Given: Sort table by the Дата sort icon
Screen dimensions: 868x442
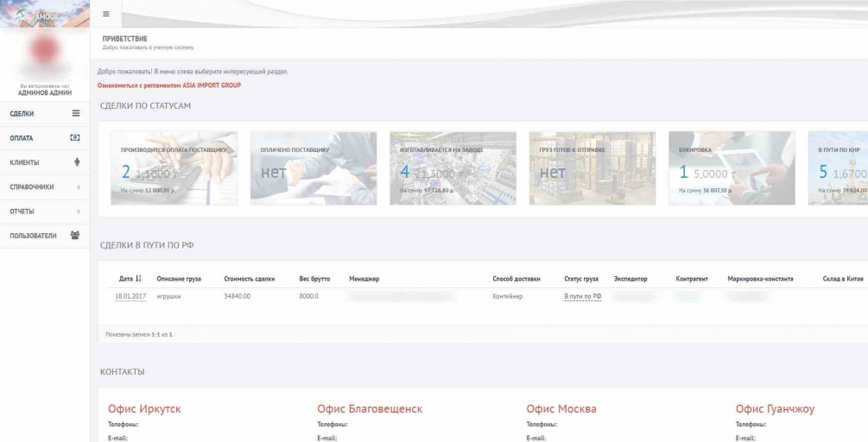Looking at the screenshot, I should pyautogui.click(x=138, y=279).
